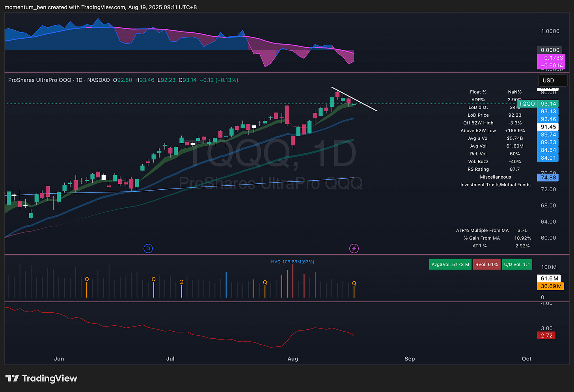The image size is (574, 392).
Task: Click the change value −0.12 (−0.13%)
Action: point(219,80)
